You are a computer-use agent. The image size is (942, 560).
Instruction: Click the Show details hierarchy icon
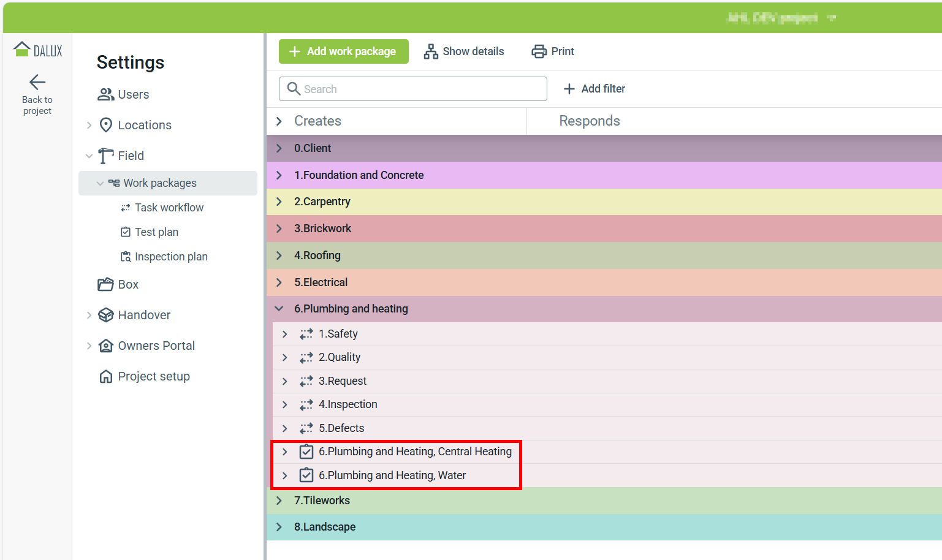point(431,51)
